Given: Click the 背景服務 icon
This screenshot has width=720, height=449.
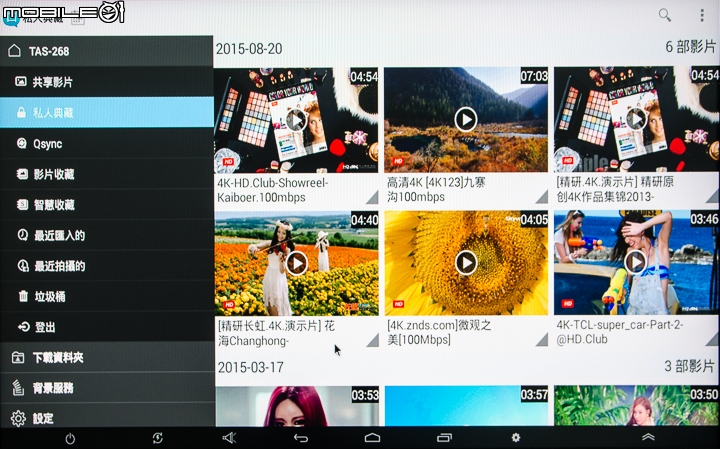Looking at the screenshot, I should (x=18, y=388).
